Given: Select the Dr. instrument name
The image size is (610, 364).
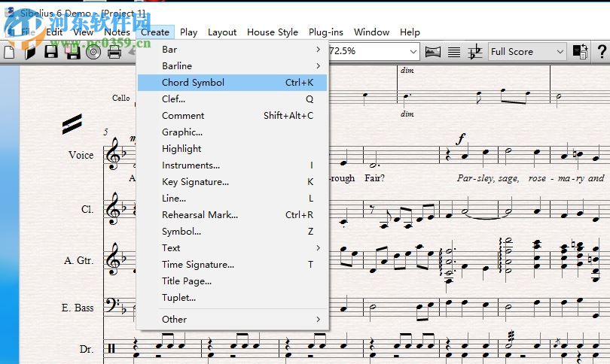Looking at the screenshot, I should [87, 349].
